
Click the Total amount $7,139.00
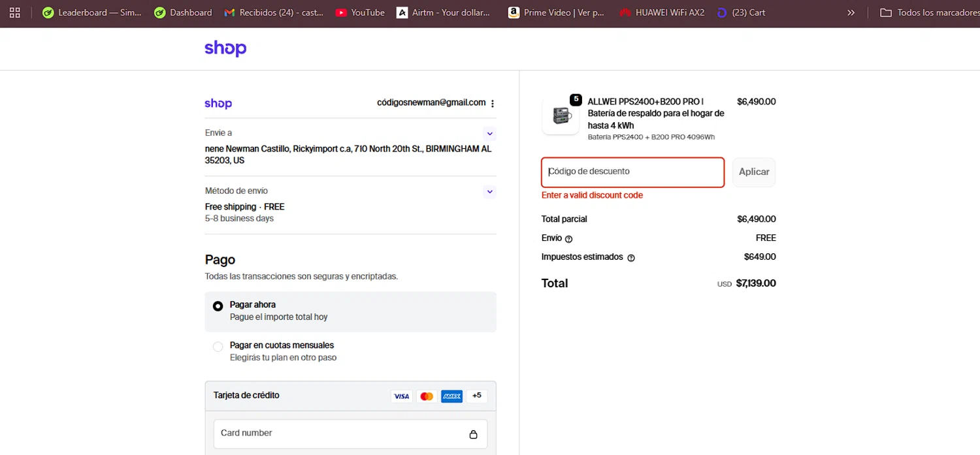point(756,283)
